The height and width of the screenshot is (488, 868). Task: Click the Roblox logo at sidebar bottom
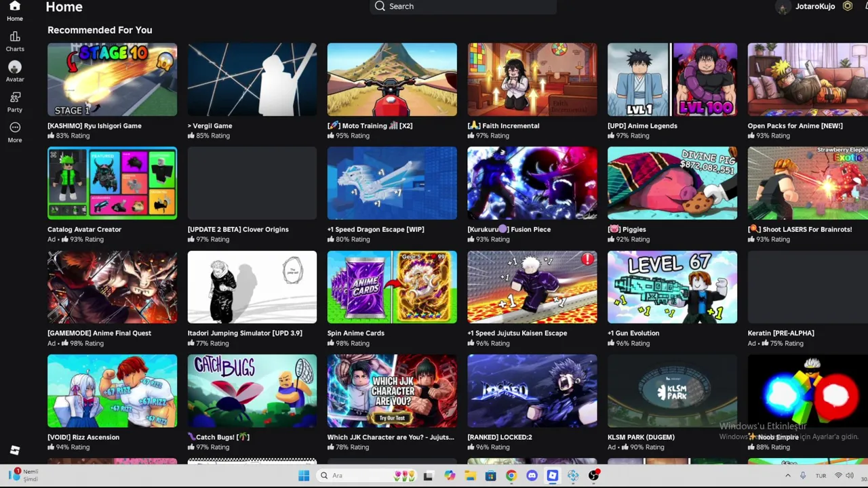15,450
